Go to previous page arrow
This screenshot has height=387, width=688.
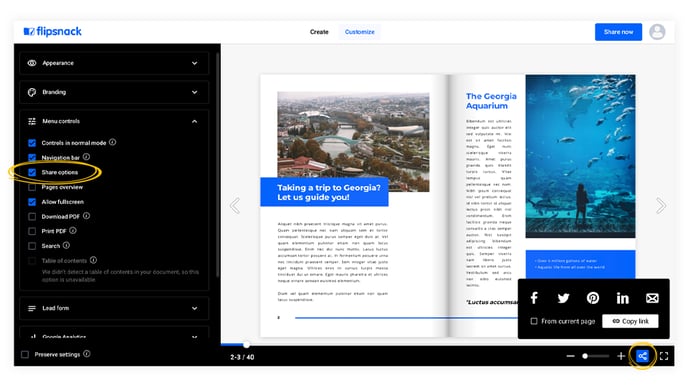[x=235, y=205]
